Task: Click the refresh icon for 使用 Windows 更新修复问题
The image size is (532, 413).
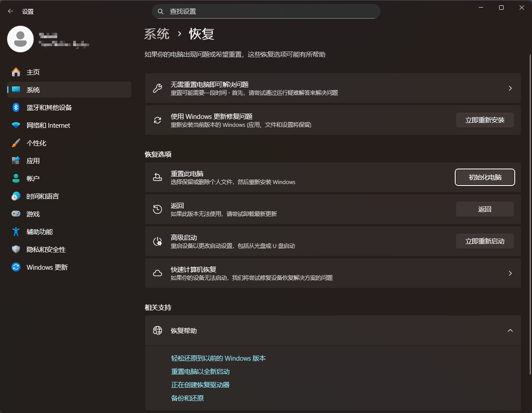Action: click(158, 120)
